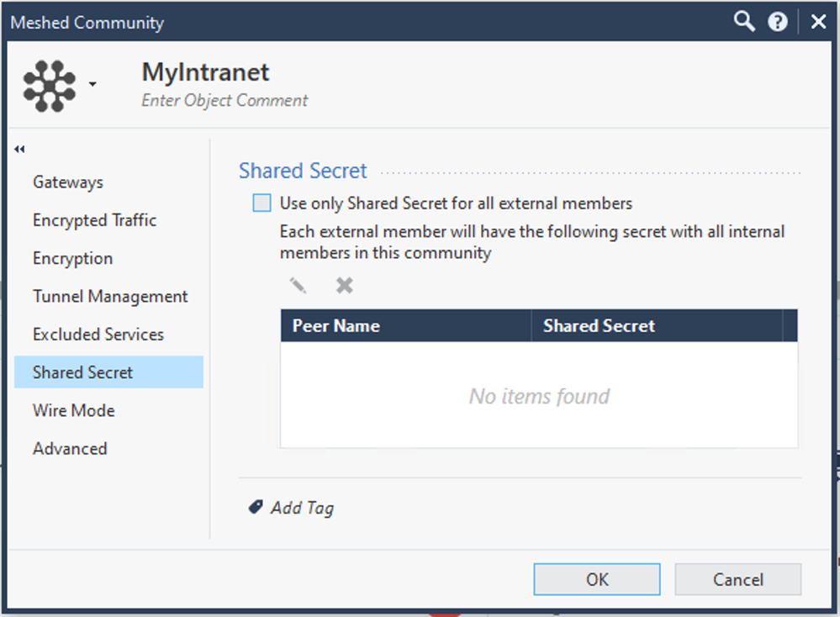Click the MyIntranet object name field
Viewport: 840px width, 617px height.
(205, 72)
